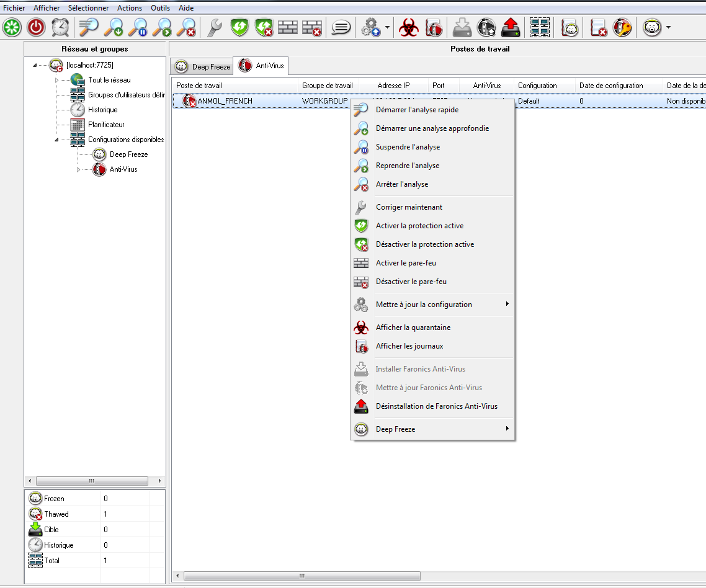Click the green active protection shield icon
Viewport: 706px width, 588px height.
click(x=239, y=27)
